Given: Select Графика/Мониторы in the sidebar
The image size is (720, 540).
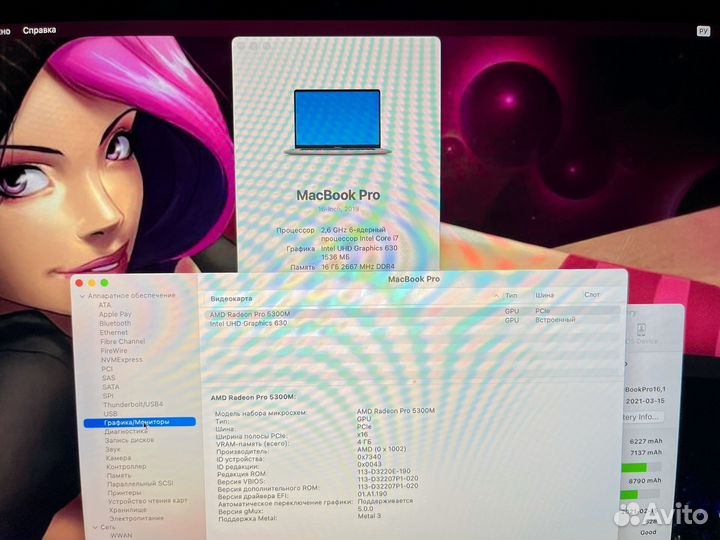Looking at the screenshot, I should click(140, 422).
